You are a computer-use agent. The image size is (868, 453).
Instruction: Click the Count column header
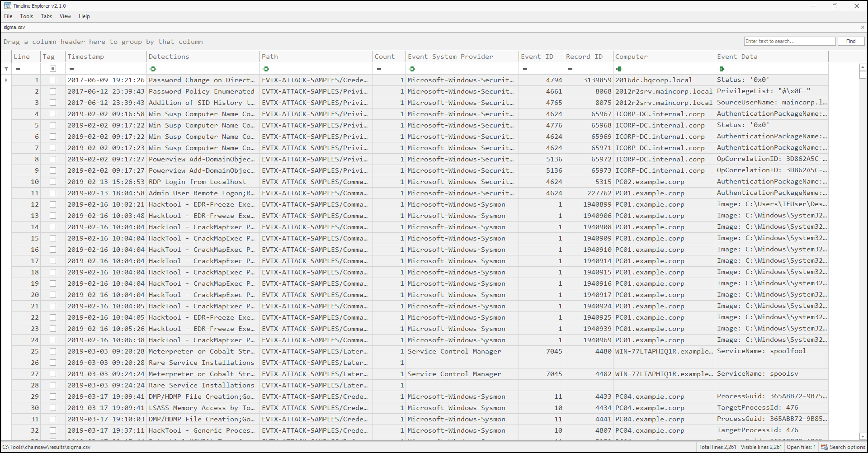tap(389, 57)
